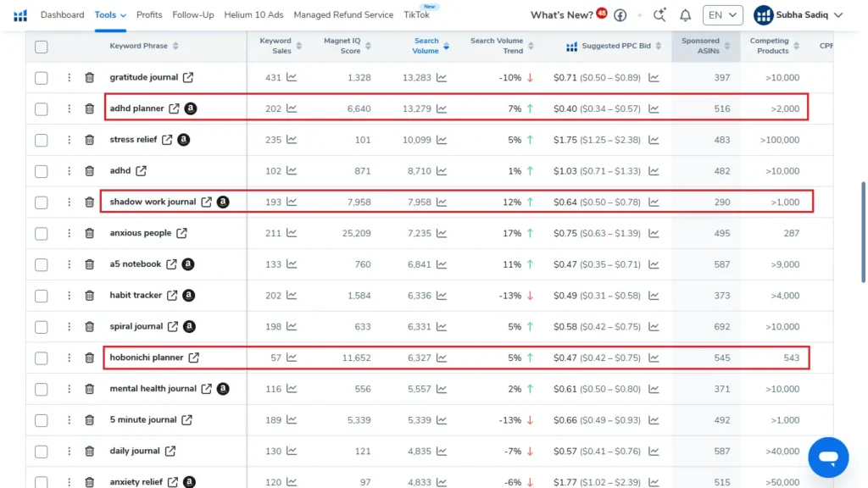Select the gratitude journal row checkbox
868x488 pixels.
click(x=41, y=78)
